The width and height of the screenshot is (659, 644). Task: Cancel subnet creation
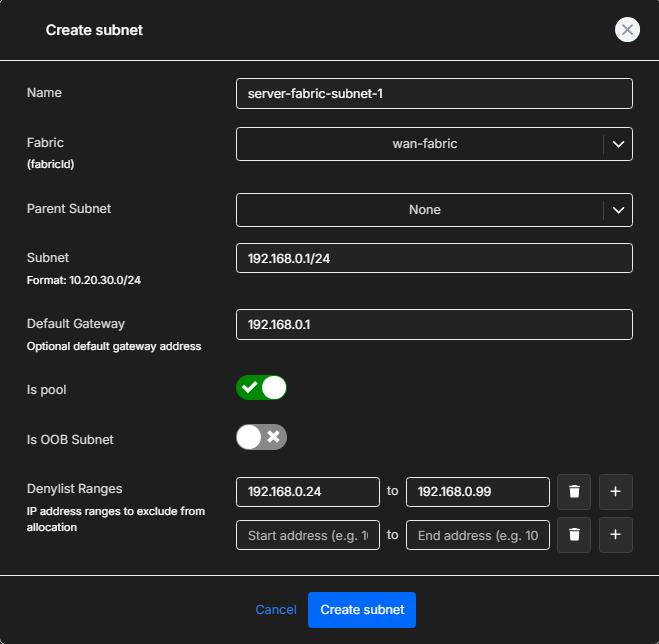pyautogui.click(x=276, y=610)
